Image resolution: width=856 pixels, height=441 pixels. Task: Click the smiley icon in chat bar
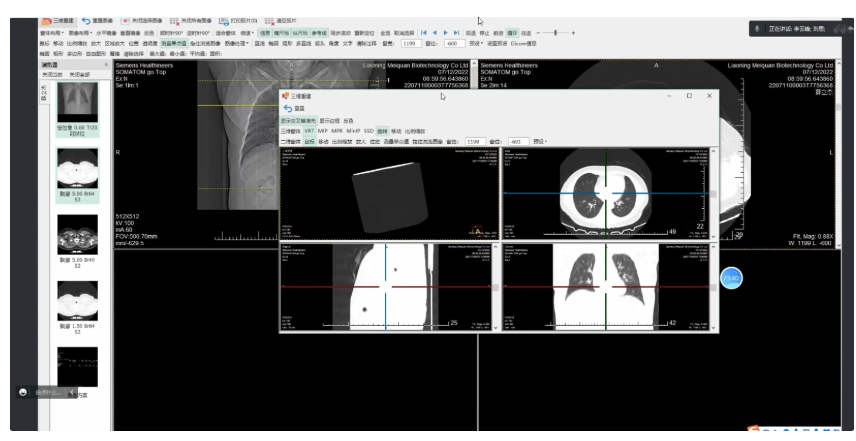tap(23, 392)
